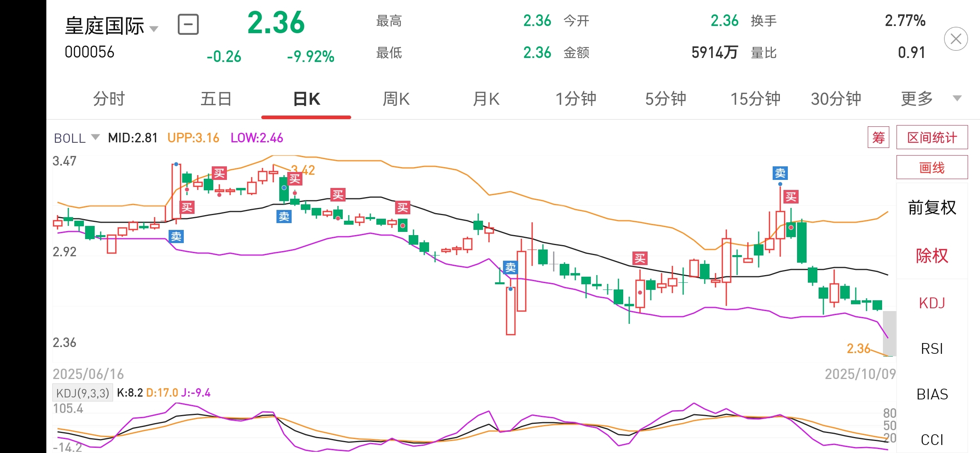Click blue 卖 marker below green July candle

[x=284, y=216]
